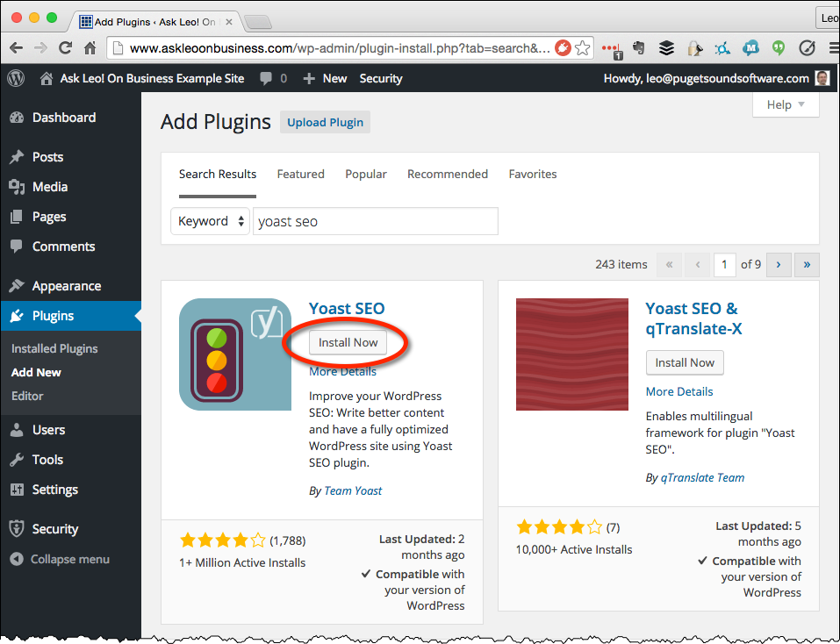Viewport: 840px width, 644px height.
Task: Click the WordPress logo in admin bar
Action: [x=16, y=79]
